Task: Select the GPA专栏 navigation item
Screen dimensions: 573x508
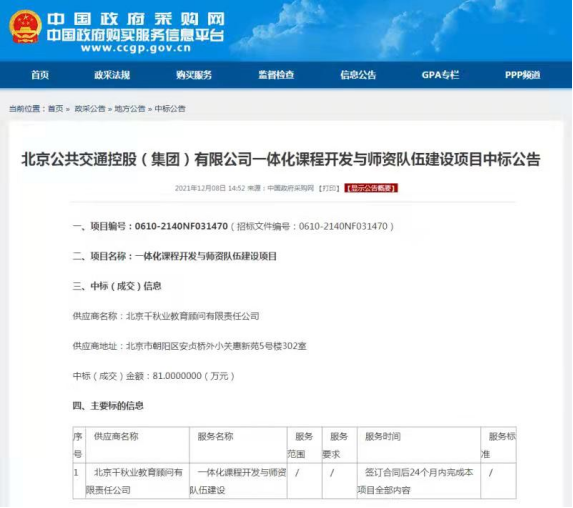Action: click(440, 75)
